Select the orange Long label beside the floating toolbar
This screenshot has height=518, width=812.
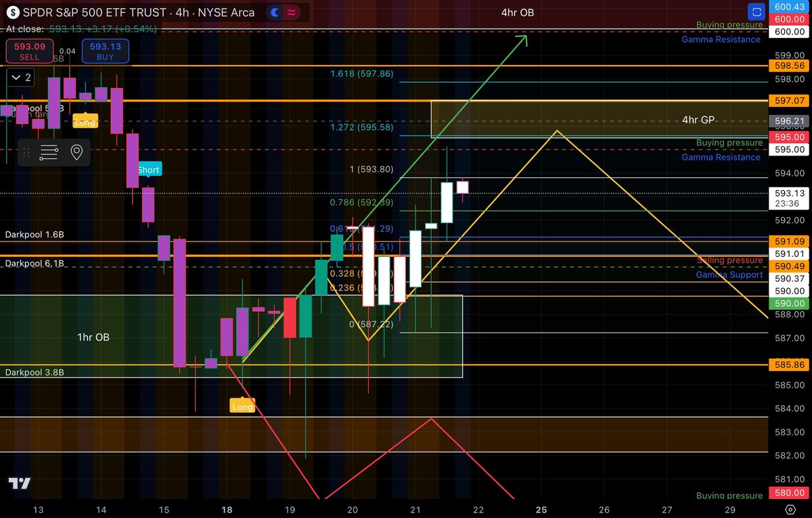point(85,122)
